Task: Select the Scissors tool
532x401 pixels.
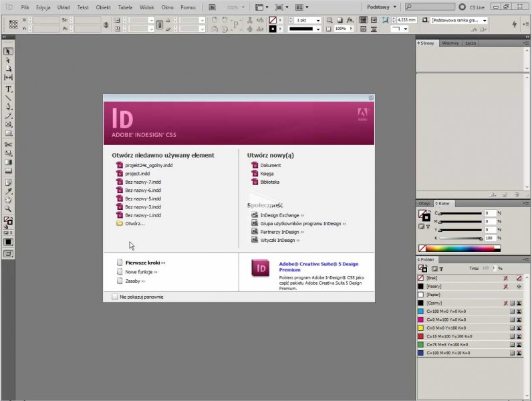Action: pyautogui.click(x=9, y=144)
